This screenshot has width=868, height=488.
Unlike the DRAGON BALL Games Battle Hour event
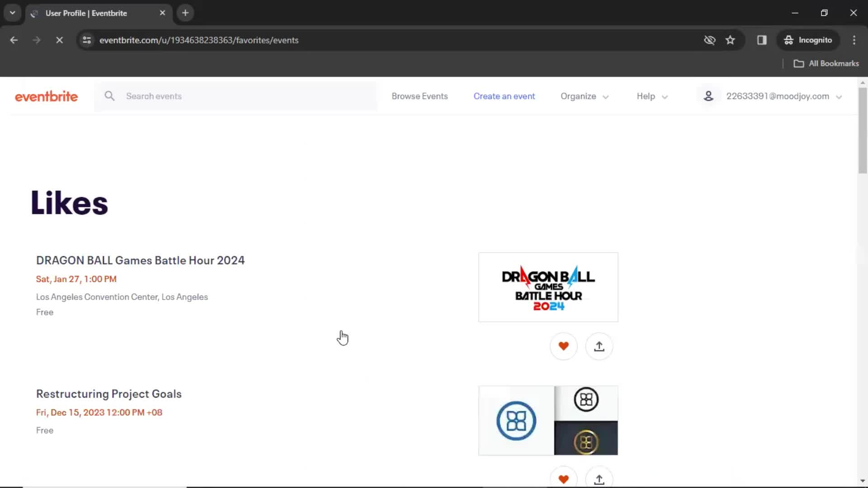click(563, 346)
